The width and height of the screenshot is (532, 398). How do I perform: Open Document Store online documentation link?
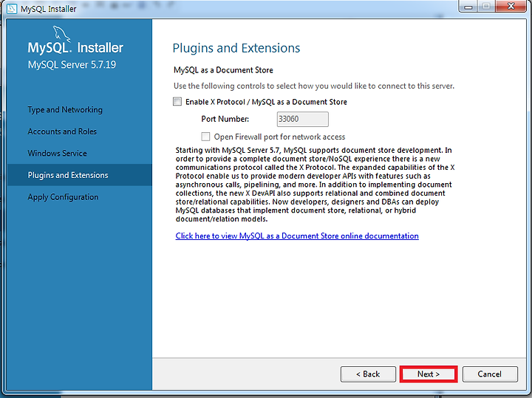pyautogui.click(x=297, y=236)
